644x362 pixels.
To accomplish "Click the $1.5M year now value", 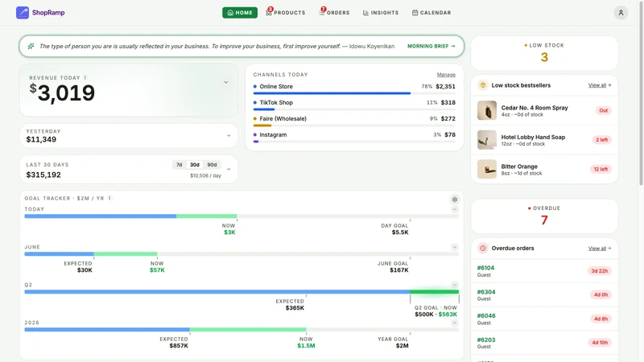I will (306, 346).
